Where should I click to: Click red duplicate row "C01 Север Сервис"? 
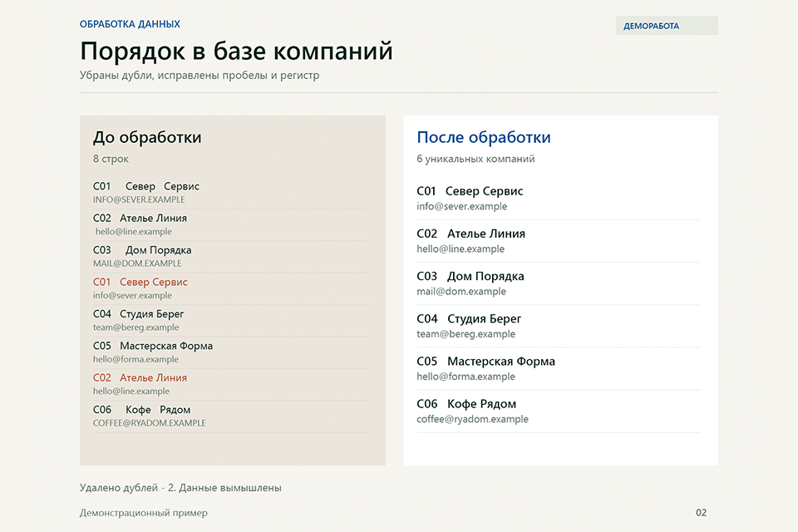[140, 282]
